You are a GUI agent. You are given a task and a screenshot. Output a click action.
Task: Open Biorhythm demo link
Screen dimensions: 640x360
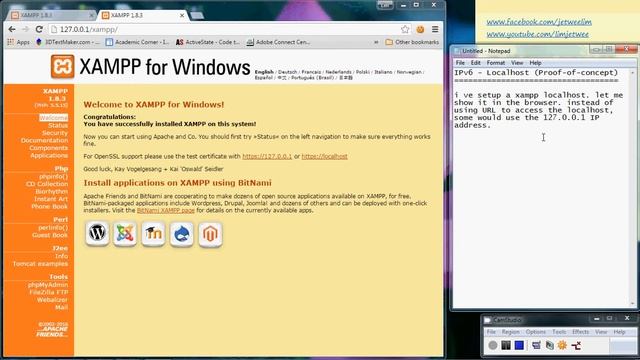[51, 191]
